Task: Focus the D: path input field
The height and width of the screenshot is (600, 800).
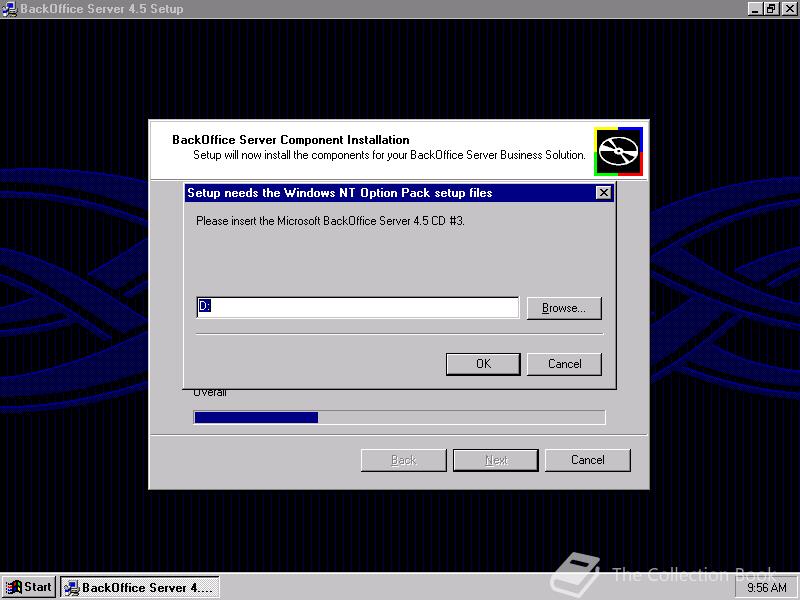Action: 358,307
